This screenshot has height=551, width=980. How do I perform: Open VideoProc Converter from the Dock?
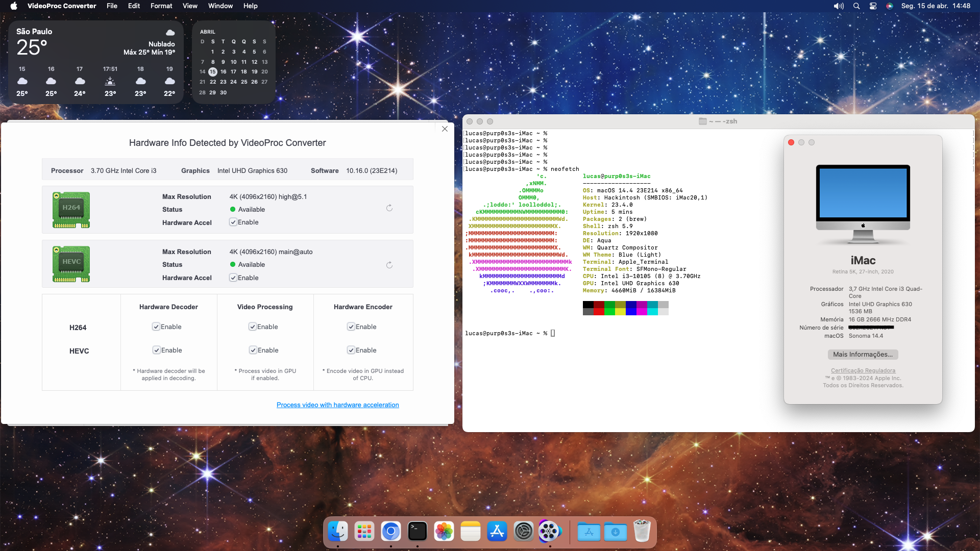549,532
